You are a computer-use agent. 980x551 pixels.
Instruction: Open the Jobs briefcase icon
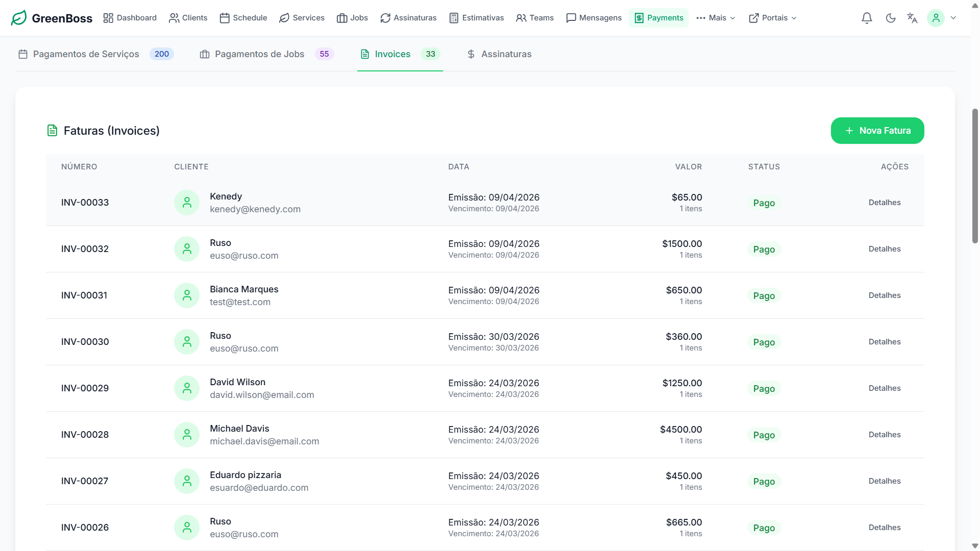point(342,18)
